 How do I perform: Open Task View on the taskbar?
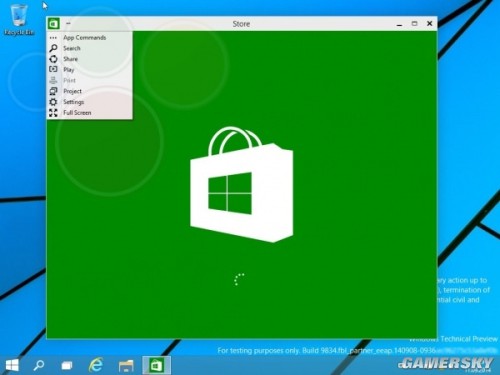click(x=67, y=366)
